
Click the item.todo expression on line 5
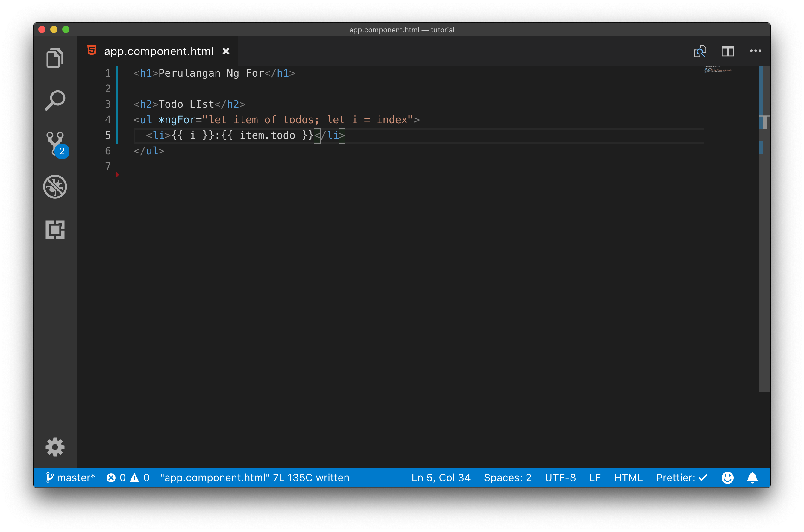[x=267, y=135]
